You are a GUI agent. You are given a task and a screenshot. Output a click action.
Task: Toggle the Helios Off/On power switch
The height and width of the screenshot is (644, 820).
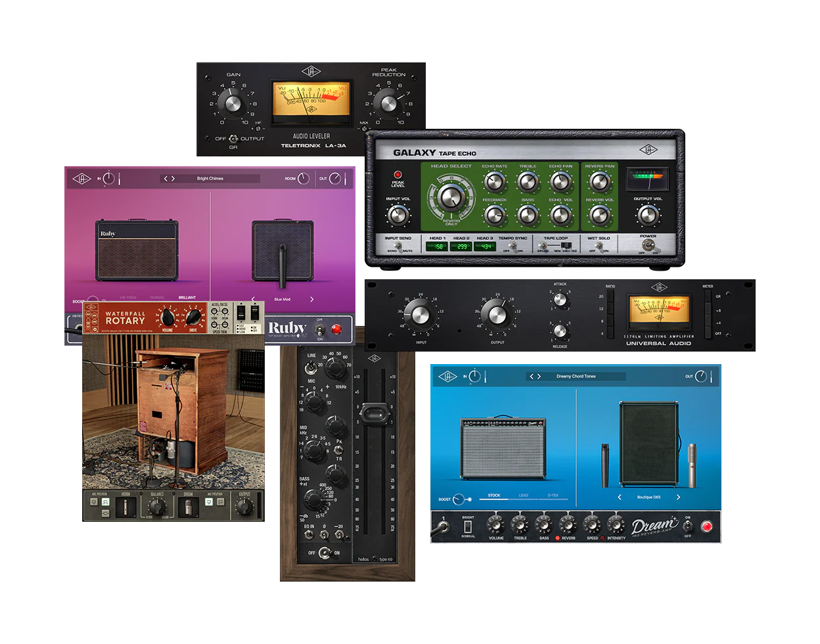point(324,553)
